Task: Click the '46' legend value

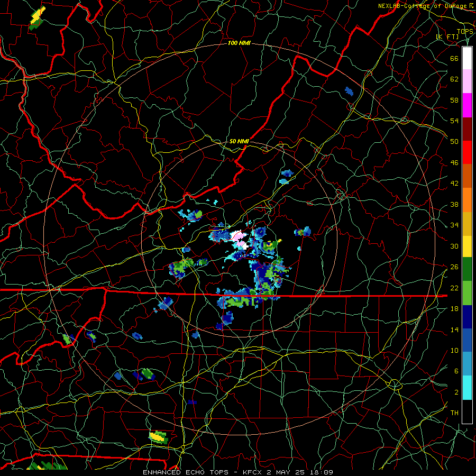Action: click(x=454, y=163)
